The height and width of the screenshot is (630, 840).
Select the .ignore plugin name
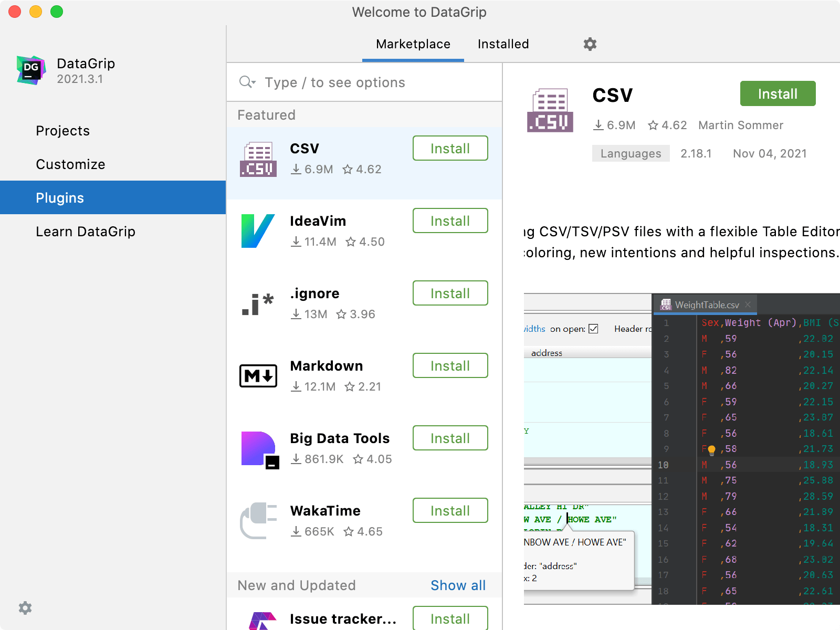(x=315, y=293)
